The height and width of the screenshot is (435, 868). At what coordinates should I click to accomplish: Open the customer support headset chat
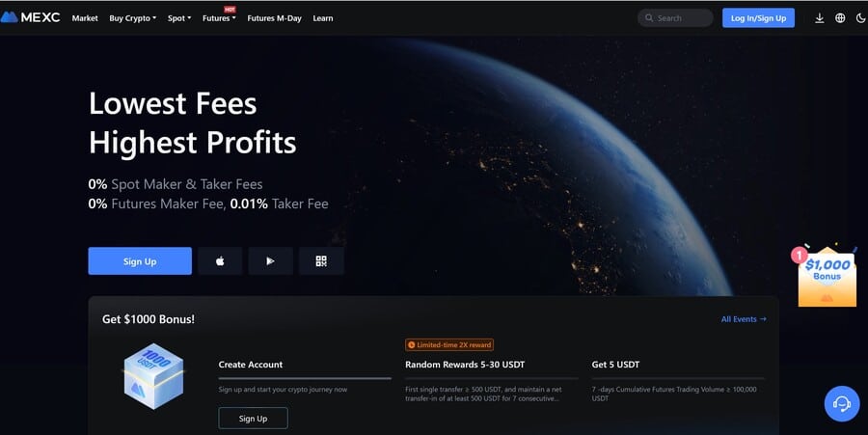841,403
